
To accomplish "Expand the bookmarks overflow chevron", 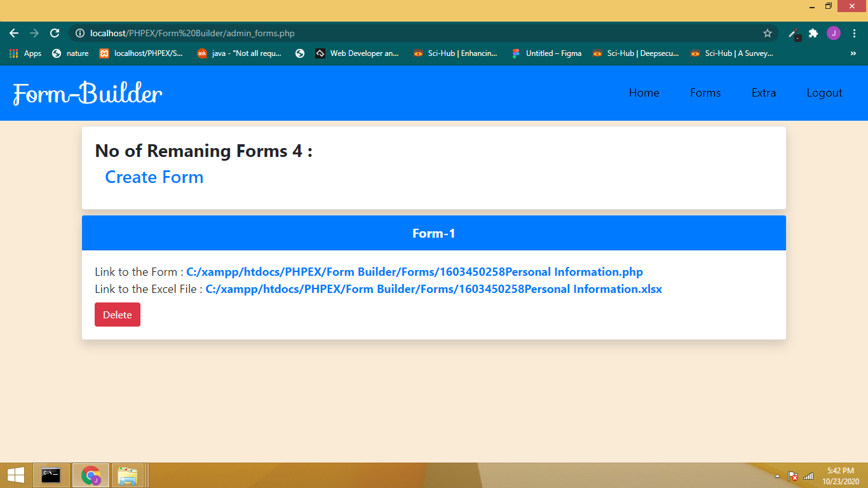I will pos(853,53).
